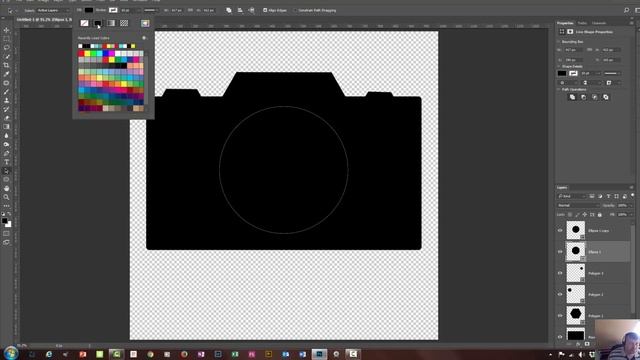Set fill type to Solid Color
Viewport: 640px width, 360px height.
pyautogui.click(x=98, y=23)
